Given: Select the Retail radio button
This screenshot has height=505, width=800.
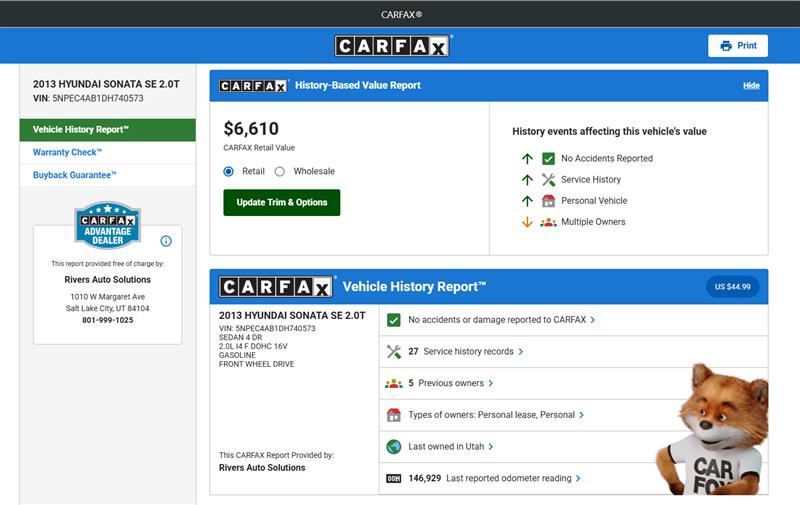Looking at the screenshot, I should click(229, 171).
